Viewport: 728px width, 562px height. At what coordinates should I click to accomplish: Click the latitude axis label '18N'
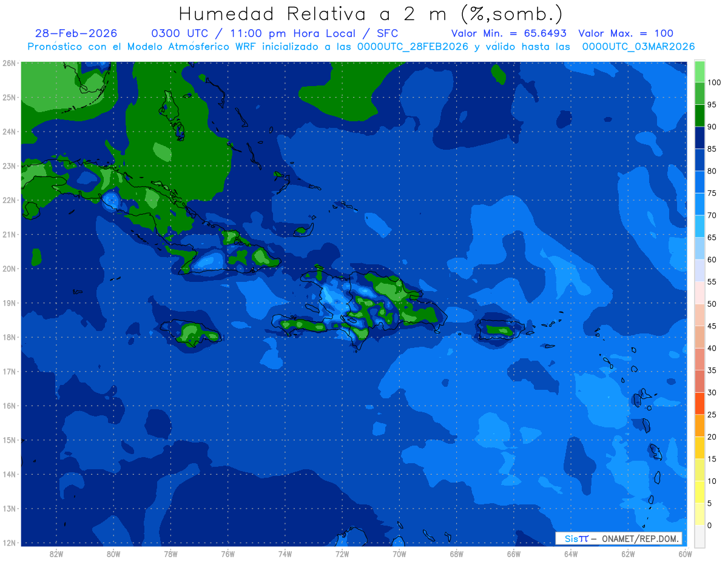pyautogui.click(x=8, y=337)
